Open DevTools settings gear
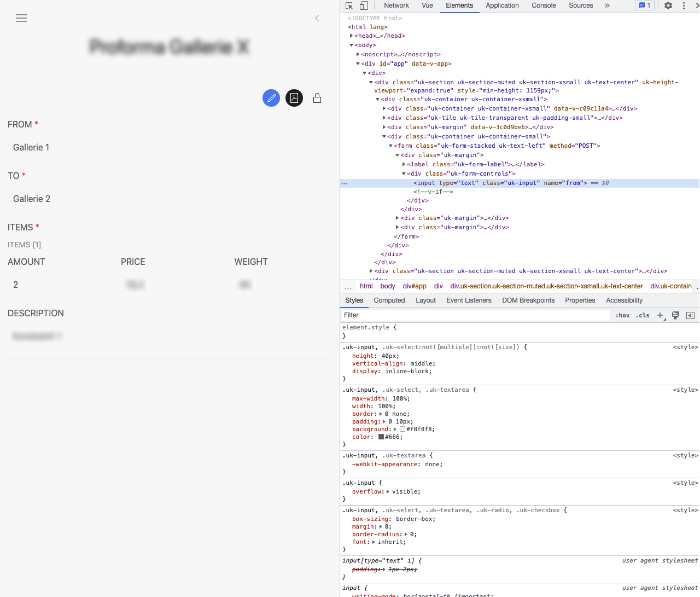 668,5
